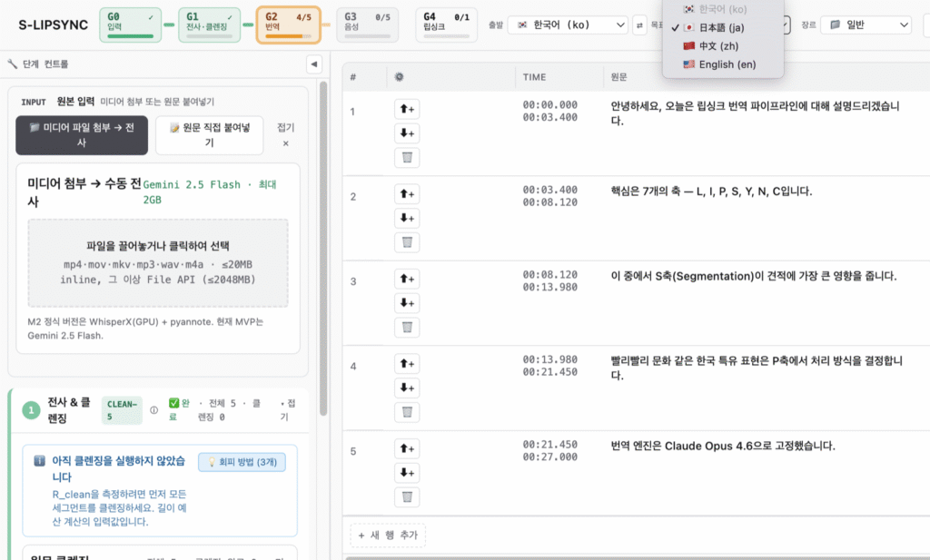
Task: Insert a row above row 2
Action: pos(407,194)
